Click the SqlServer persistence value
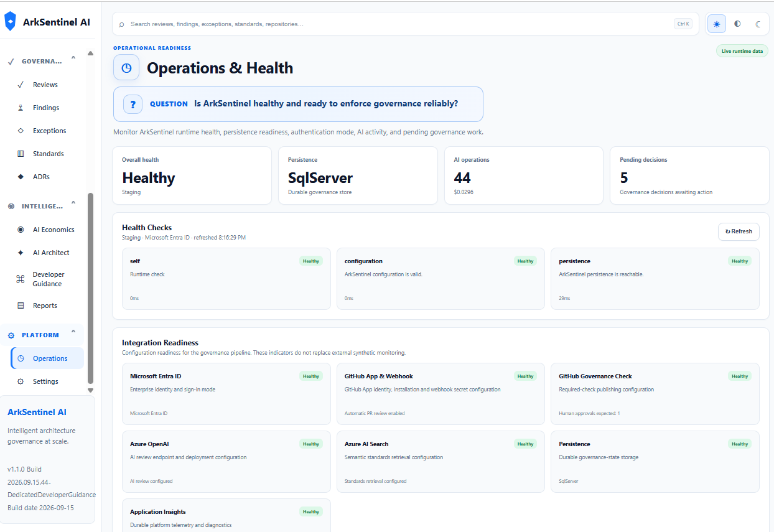The image size is (774, 532). (x=320, y=178)
